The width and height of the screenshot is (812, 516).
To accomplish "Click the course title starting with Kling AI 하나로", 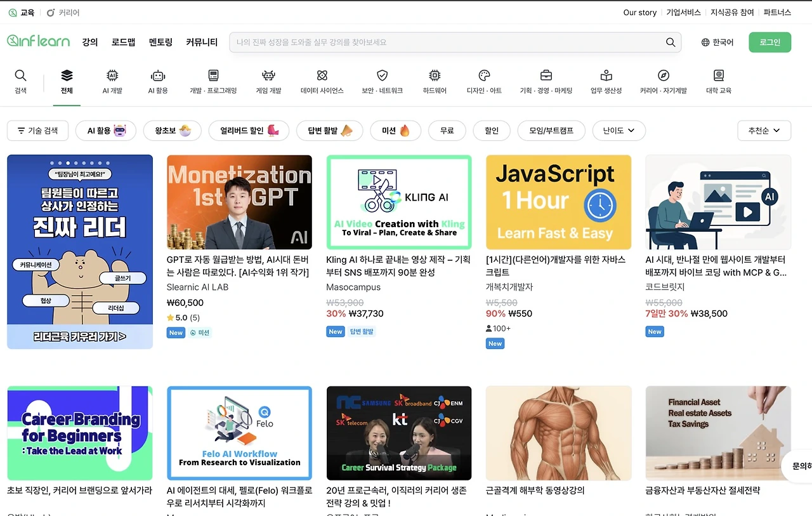I will point(398,266).
